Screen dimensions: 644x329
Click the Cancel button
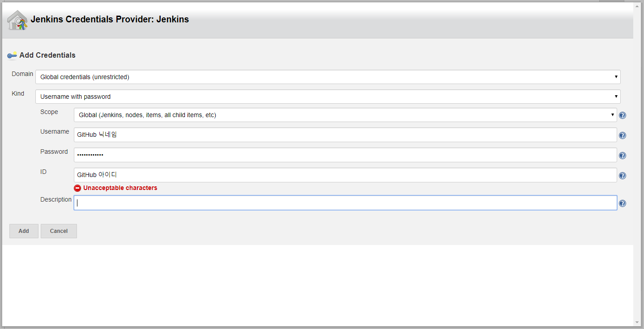(59, 231)
